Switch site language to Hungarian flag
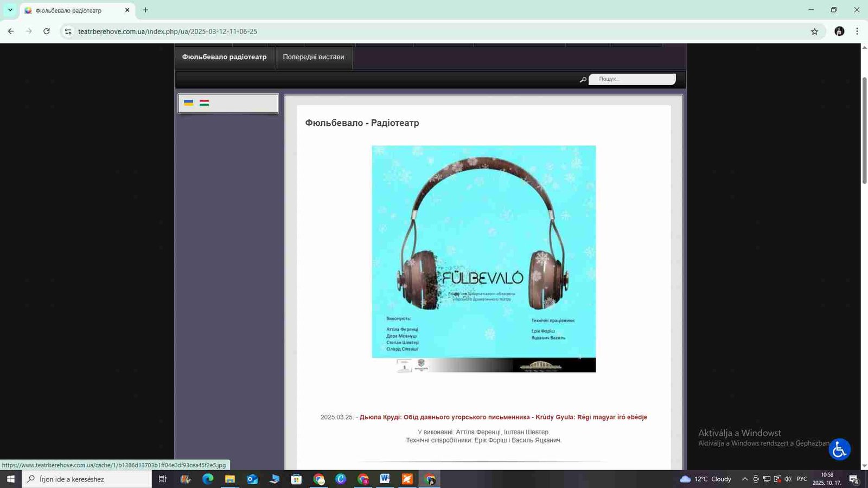The width and height of the screenshot is (868, 488). [204, 102]
